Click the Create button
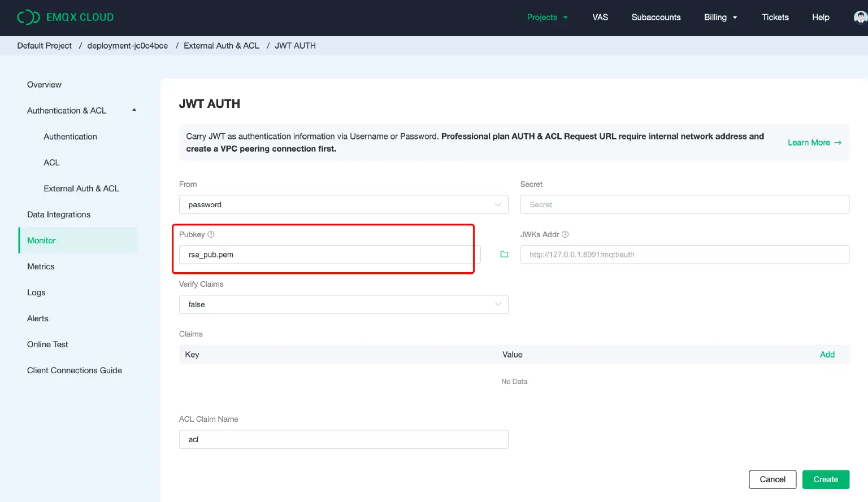Image resolution: width=868 pixels, height=502 pixels. 825,479
